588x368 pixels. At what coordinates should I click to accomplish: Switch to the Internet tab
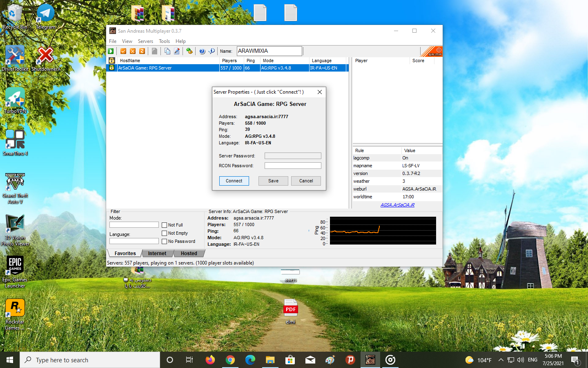tap(157, 254)
